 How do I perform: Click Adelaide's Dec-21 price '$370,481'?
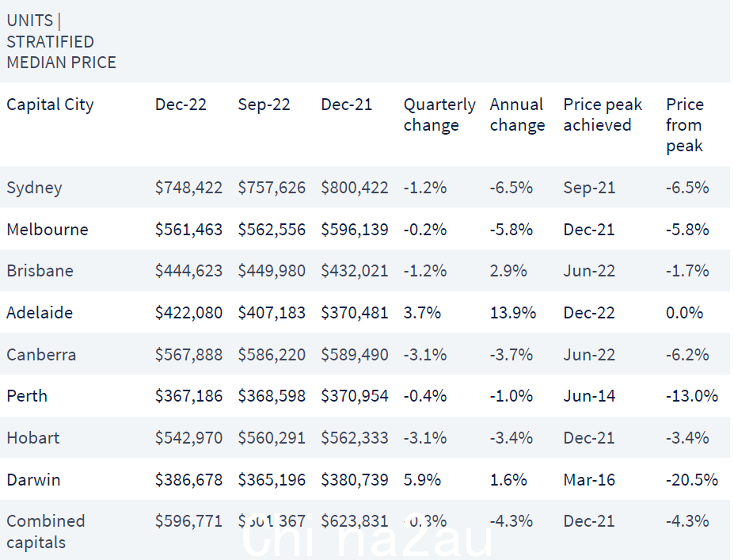(x=355, y=312)
